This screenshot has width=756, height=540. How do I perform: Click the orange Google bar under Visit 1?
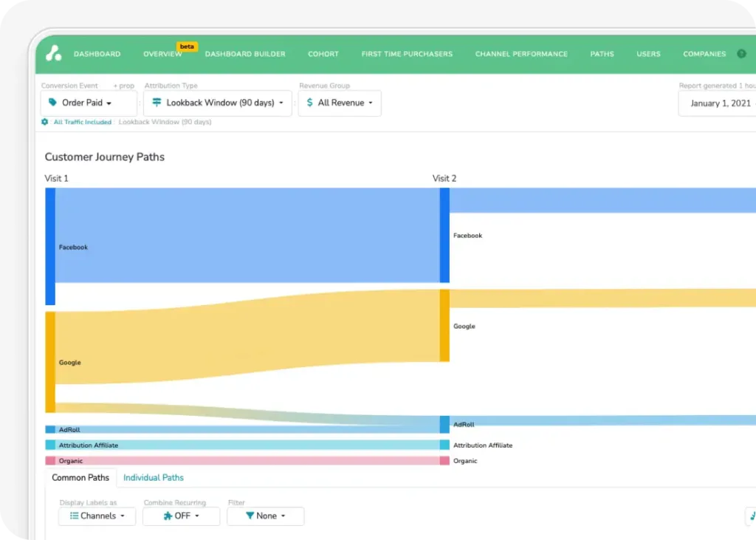[50, 362]
